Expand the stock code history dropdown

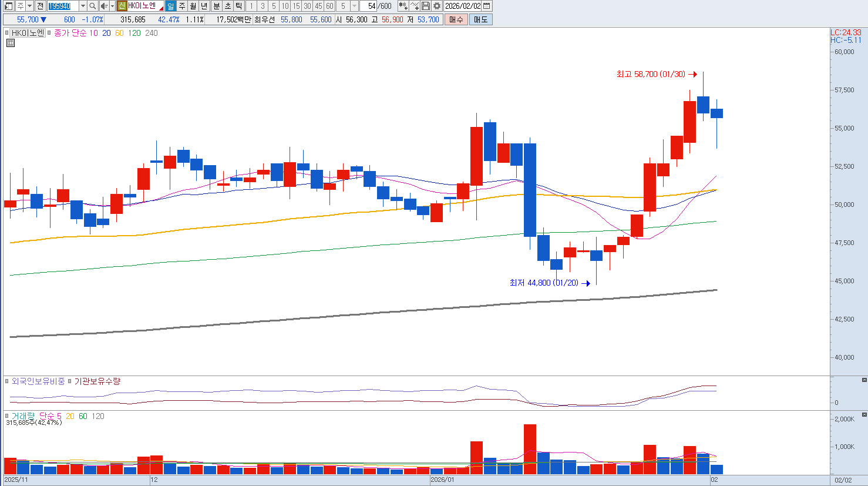pyautogui.click(x=83, y=6)
